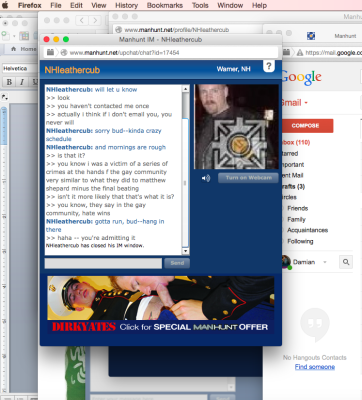
Task: Toggle Italic in the word processor
Action: pyautogui.click(x=22, y=82)
